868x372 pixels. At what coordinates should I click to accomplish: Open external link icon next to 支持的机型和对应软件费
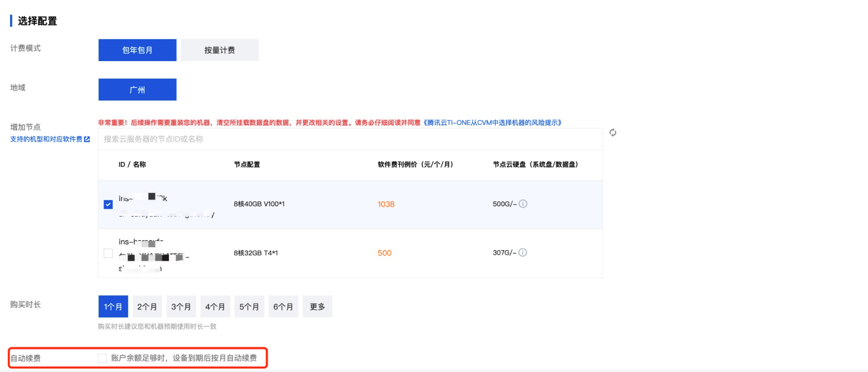pyautogui.click(x=87, y=139)
